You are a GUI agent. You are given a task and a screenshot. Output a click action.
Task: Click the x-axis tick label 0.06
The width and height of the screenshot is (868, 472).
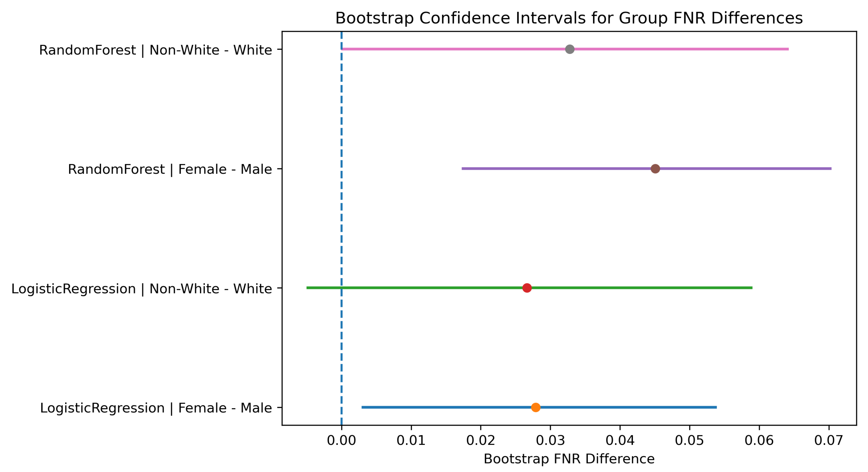point(759,440)
